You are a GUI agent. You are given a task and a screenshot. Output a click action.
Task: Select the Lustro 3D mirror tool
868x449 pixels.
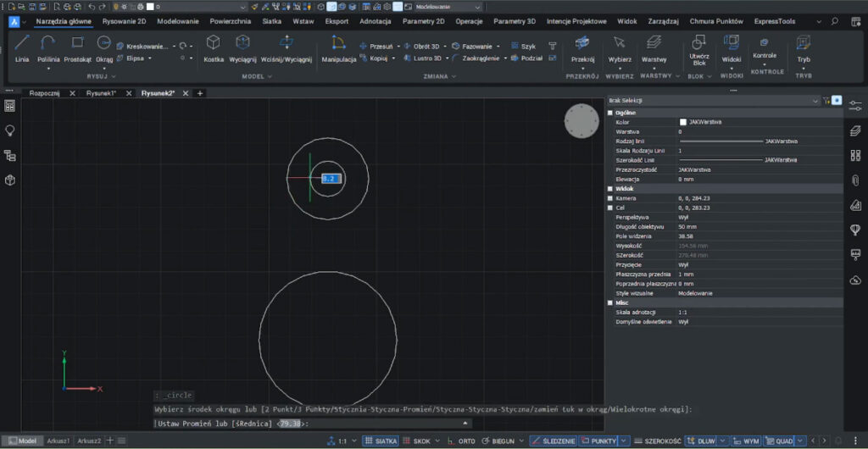(x=422, y=58)
